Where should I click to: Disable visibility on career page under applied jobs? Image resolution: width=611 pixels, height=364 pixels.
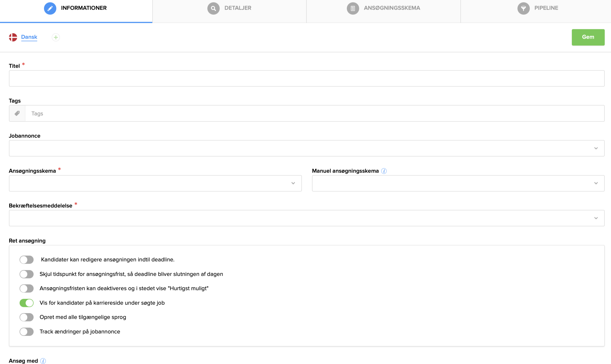point(27,303)
